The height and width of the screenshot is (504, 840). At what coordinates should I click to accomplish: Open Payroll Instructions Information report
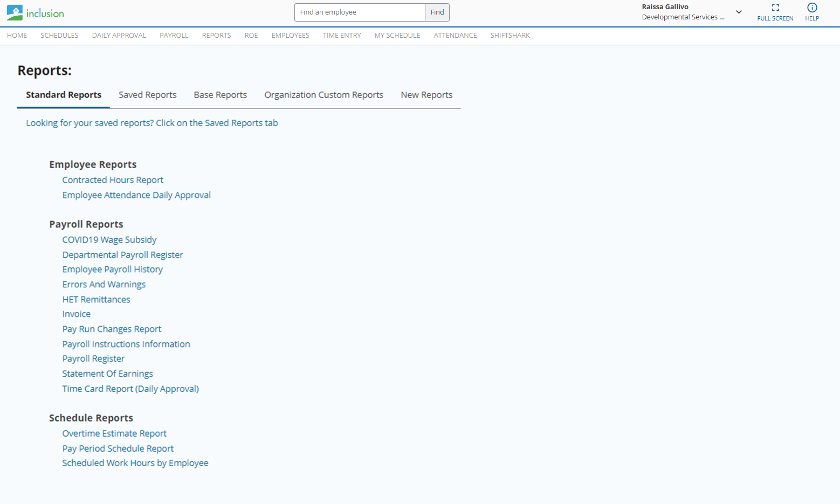126,344
